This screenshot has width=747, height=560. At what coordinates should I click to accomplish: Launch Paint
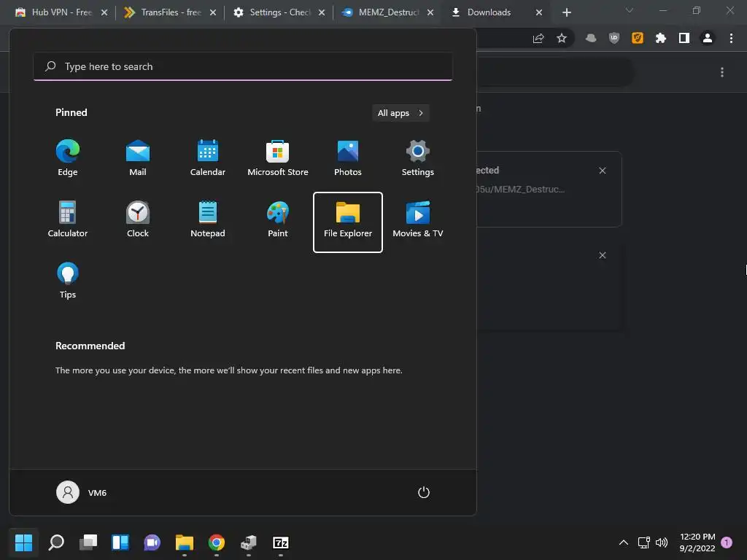[x=278, y=219]
